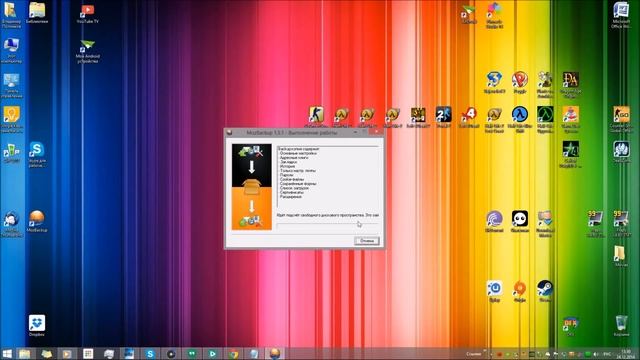Open the Mozilla Thunderbird desktop shortcut
The width and height of the screenshot is (640, 360).
point(11,224)
